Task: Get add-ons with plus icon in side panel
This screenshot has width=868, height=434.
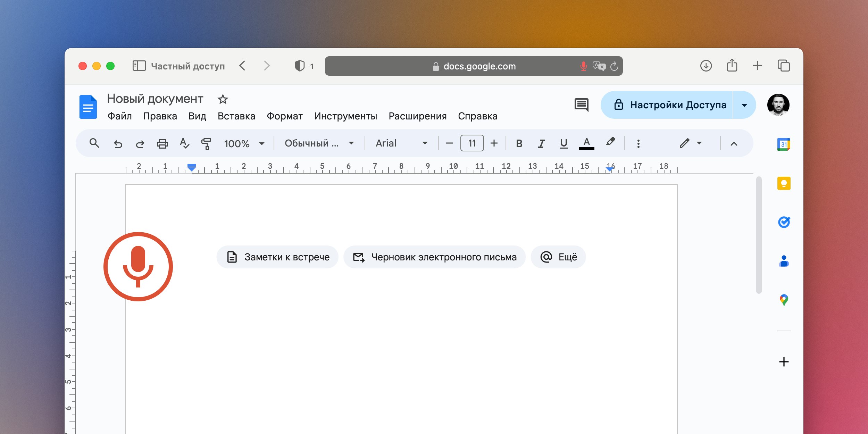Action: pos(784,362)
